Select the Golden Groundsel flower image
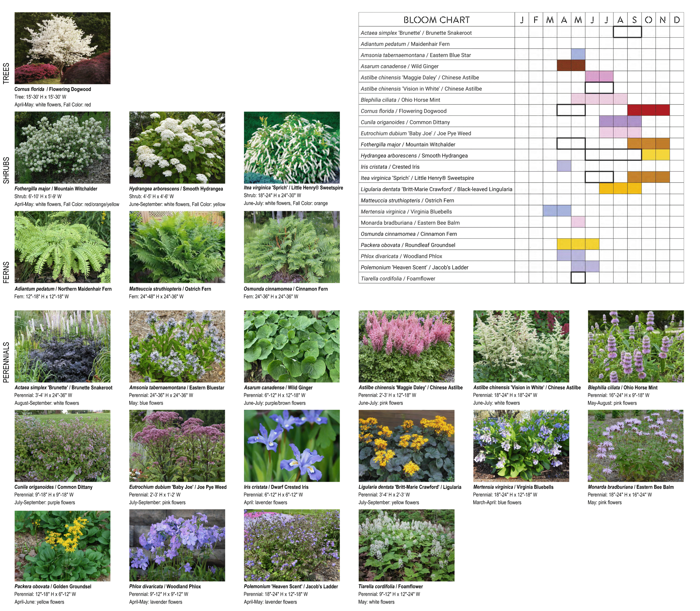The image size is (700, 611). coord(62,546)
